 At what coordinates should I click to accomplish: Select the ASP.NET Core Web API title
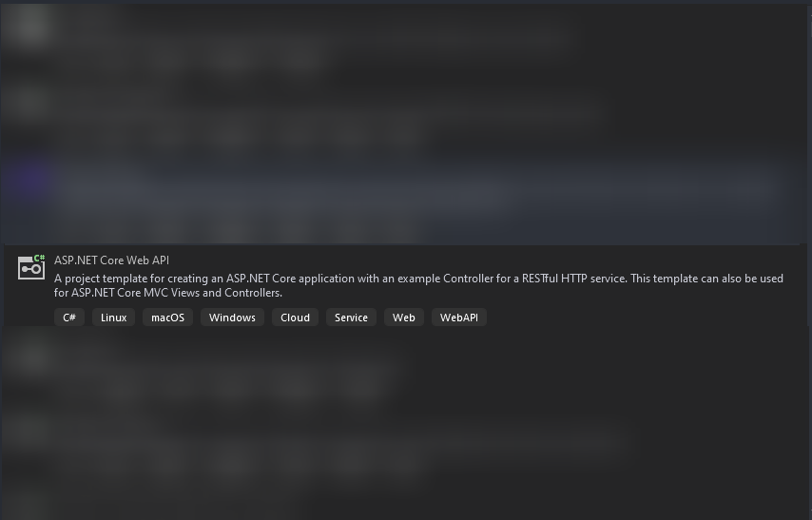click(x=111, y=260)
